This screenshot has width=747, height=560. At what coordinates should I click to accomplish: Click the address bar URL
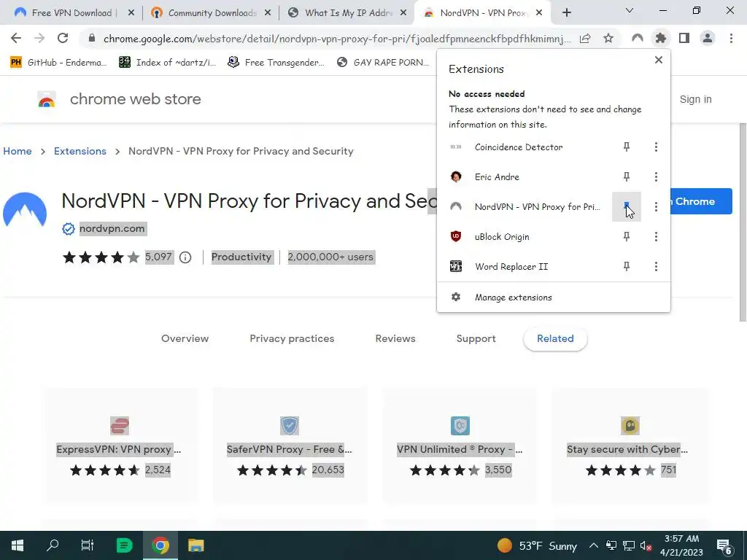[337, 39]
